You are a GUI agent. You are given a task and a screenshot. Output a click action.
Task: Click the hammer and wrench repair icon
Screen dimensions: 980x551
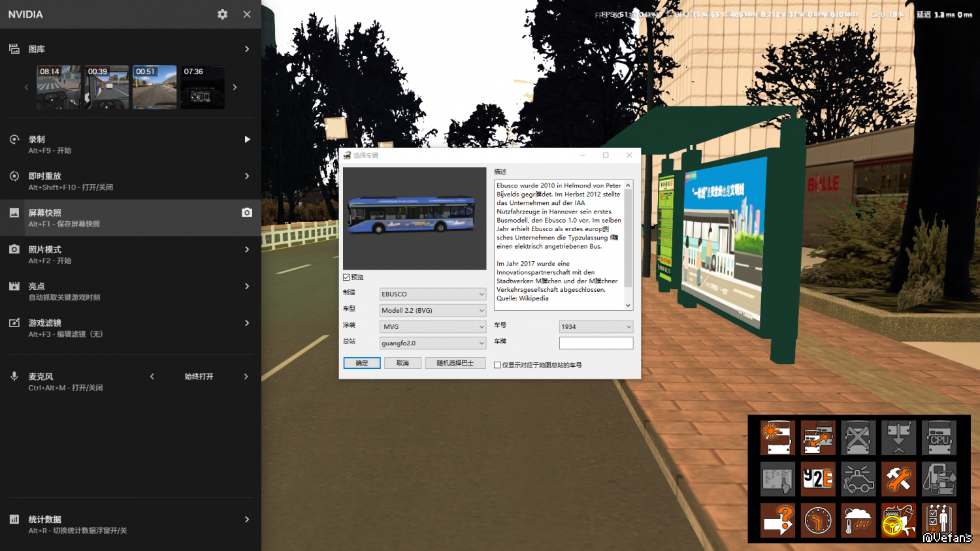898,479
